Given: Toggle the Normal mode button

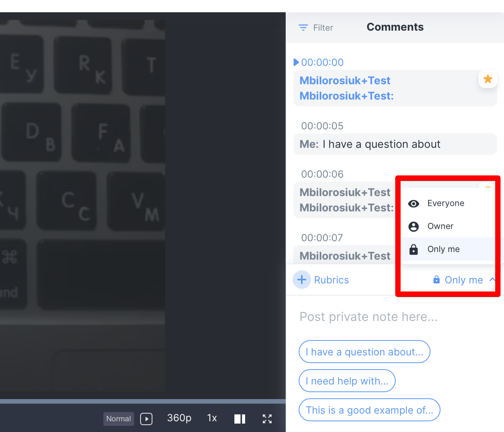Looking at the screenshot, I should [118, 419].
